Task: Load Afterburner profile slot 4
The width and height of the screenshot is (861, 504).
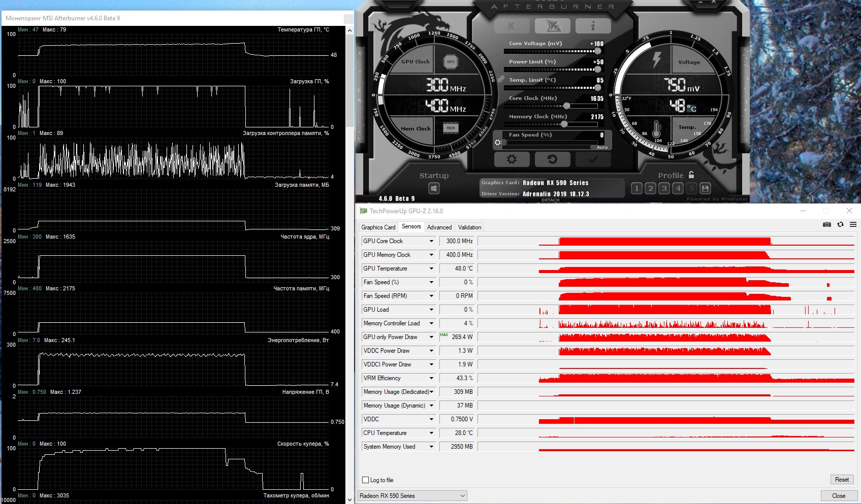Action: [678, 188]
